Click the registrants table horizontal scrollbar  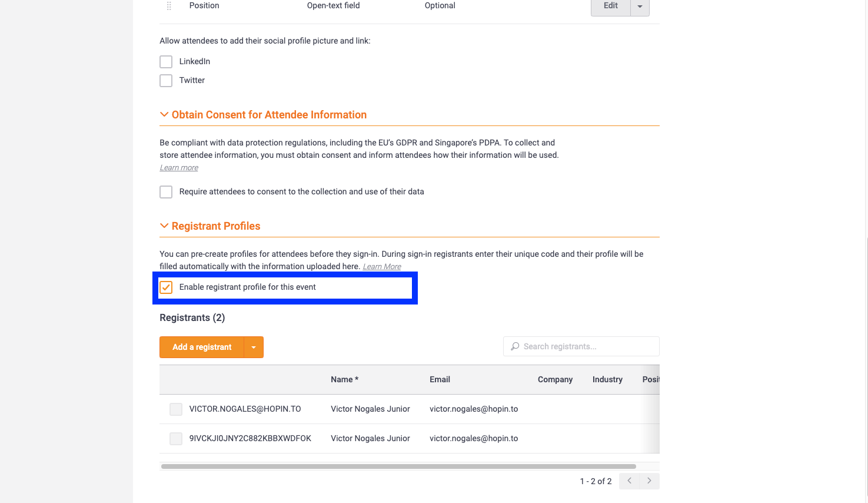click(398, 466)
